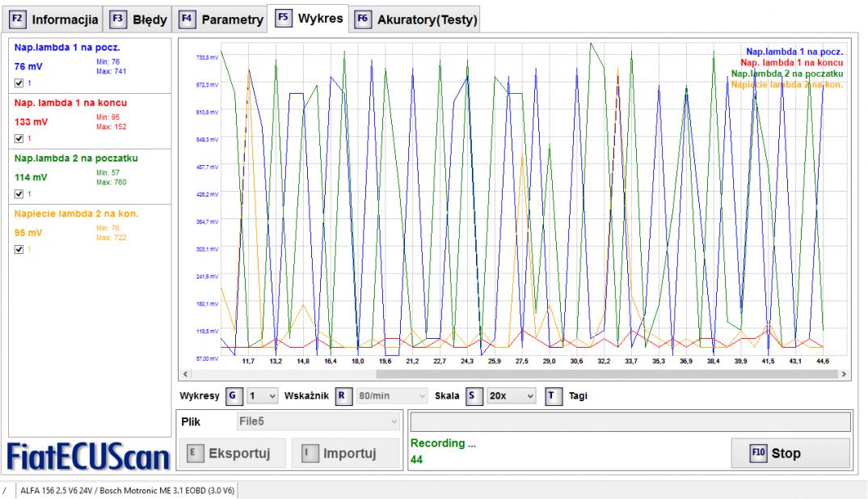Click the F10 key icon on Stop

(x=757, y=453)
